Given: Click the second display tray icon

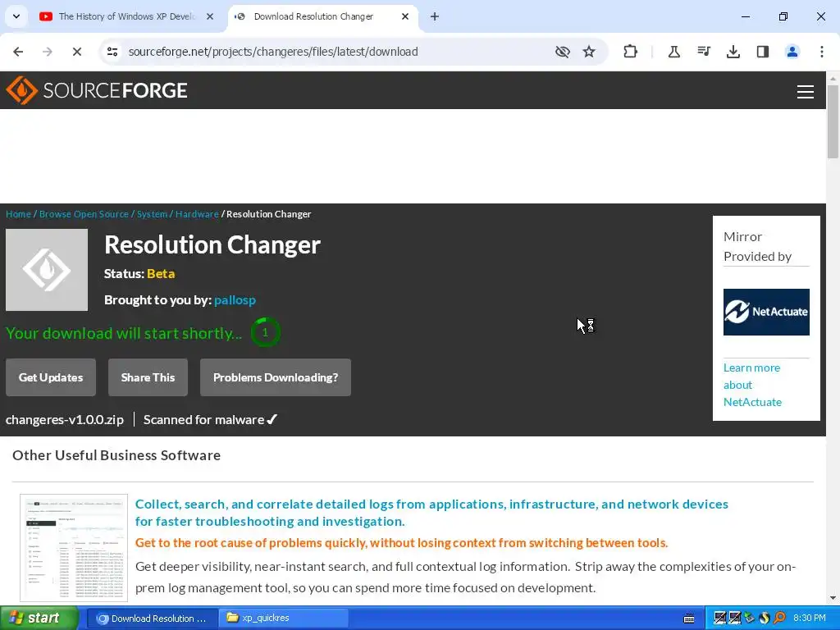Looking at the screenshot, I should coord(734,619).
